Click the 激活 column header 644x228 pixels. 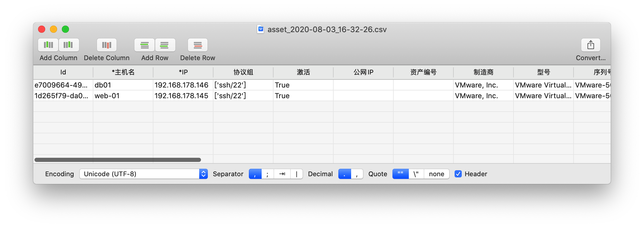pyautogui.click(x=303, y=72)
